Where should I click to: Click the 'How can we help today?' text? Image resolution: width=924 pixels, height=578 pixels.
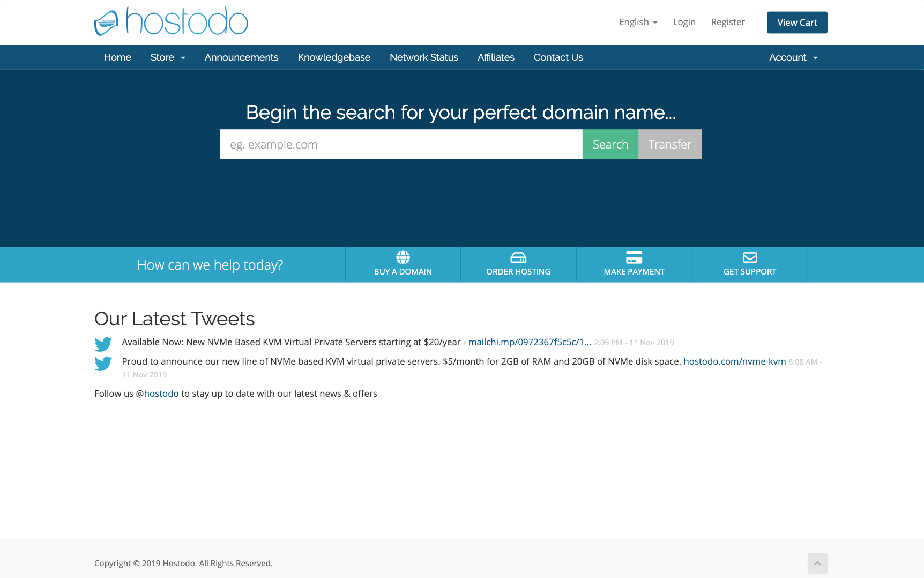click(x=210, y=265)
